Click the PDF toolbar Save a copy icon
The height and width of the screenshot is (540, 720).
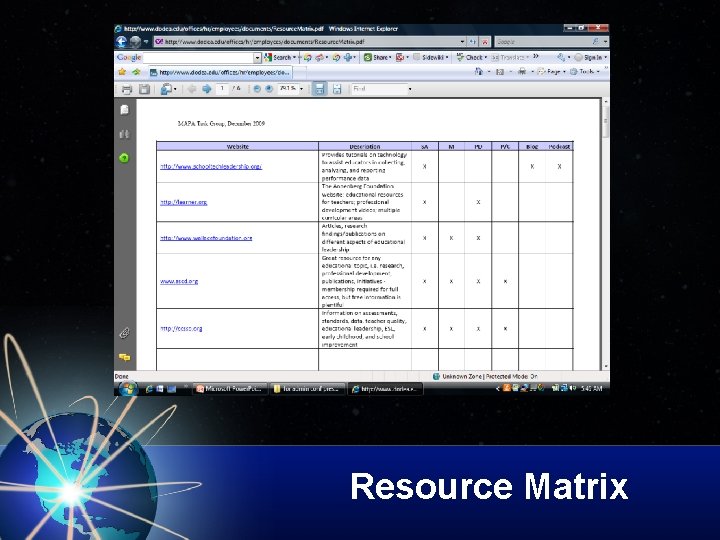[144, 89]
